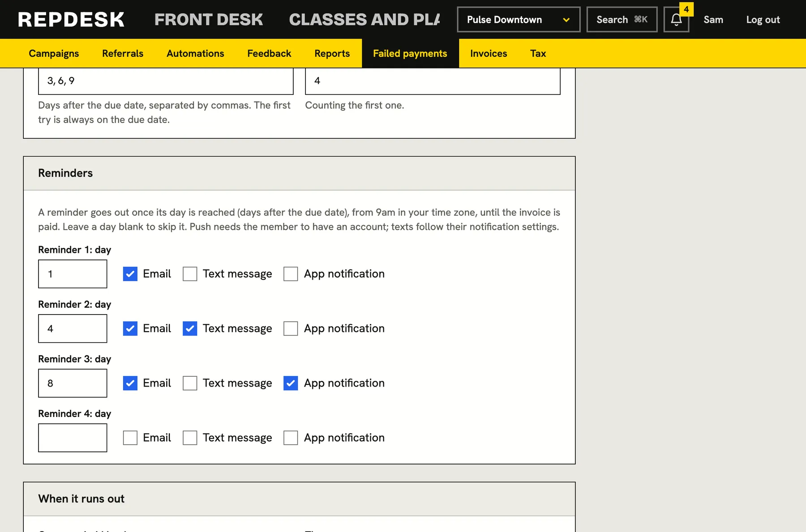The width and height of the screenshot is (806, 532).
Task: Open the Pulse Downtown location dropdown
Action: pos(519,20)
